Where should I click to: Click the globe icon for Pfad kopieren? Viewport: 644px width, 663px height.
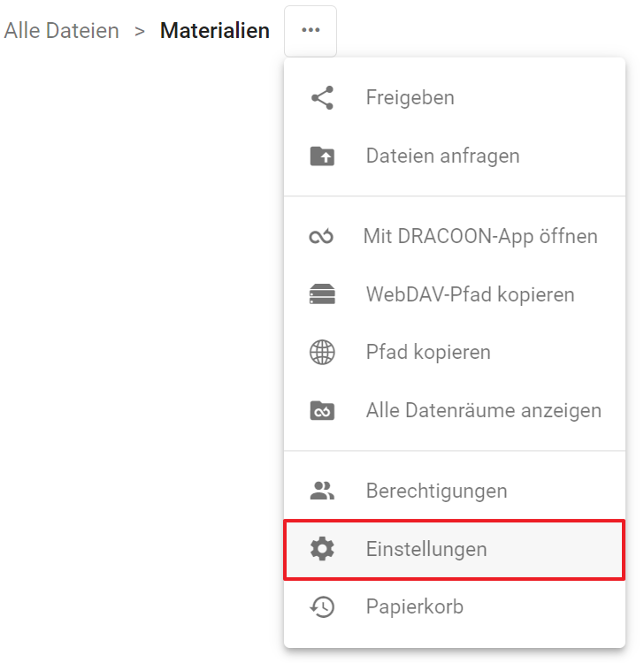[322, 352]
